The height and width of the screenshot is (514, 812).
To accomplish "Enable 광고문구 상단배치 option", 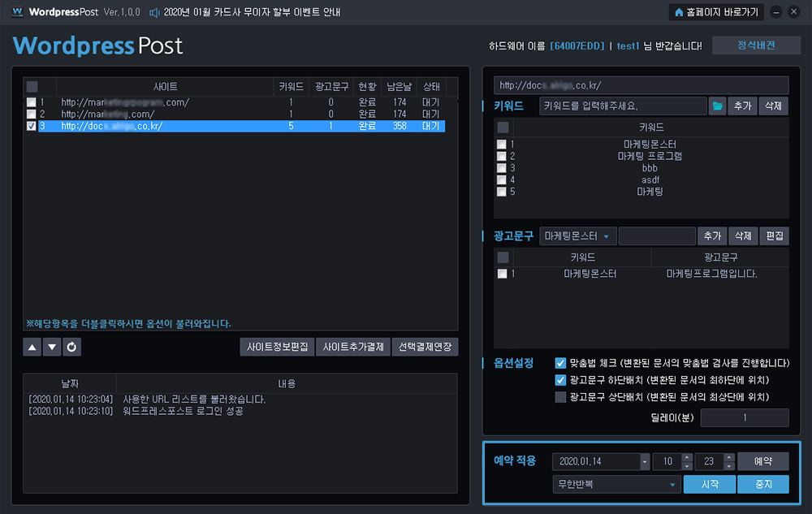I will [x=560, y=397].
